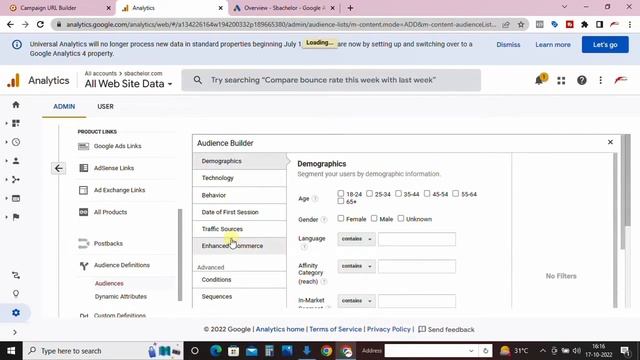Viewport: 640px width, 360px height.
Task: Click the Analytics search box
Action: click(331, 80)
